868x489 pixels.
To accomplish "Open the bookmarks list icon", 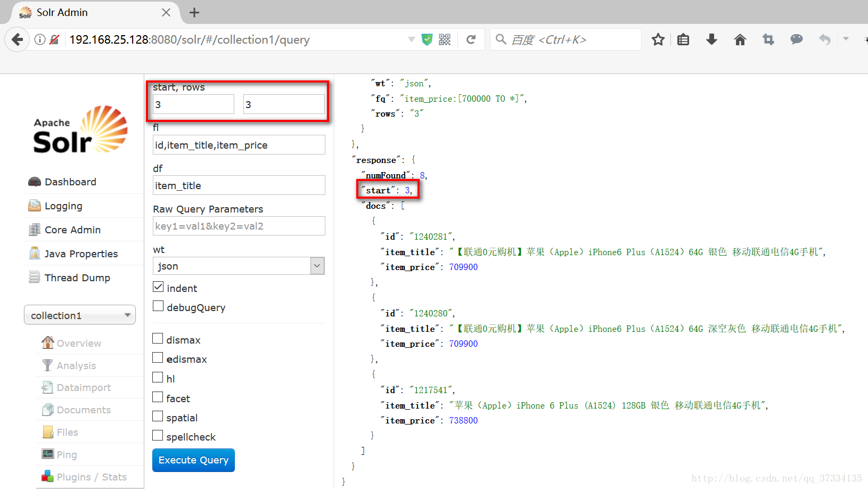I will point(683,39).
